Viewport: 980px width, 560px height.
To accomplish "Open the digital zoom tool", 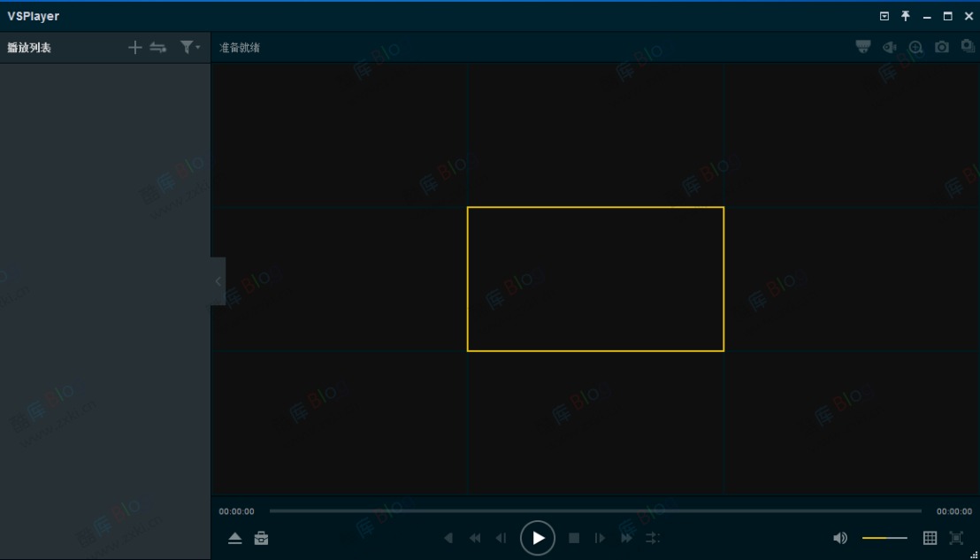I will 915,47.
